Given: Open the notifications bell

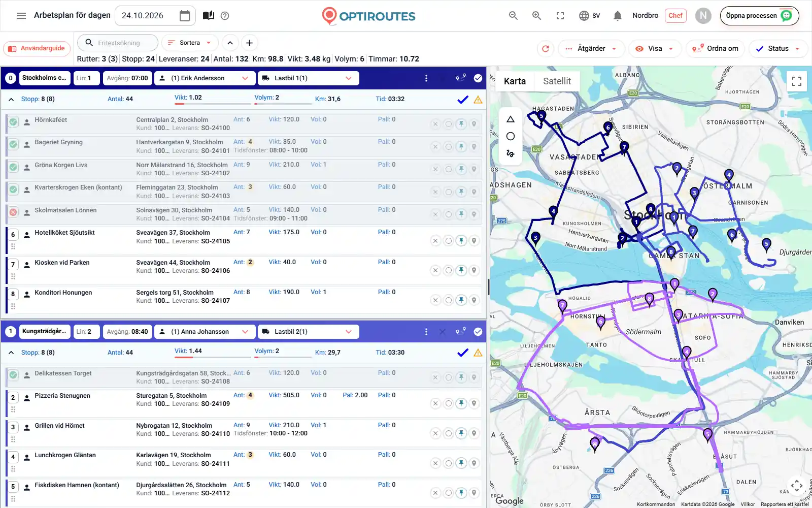Looking at the screenshot, I should (x=618, y=16).
